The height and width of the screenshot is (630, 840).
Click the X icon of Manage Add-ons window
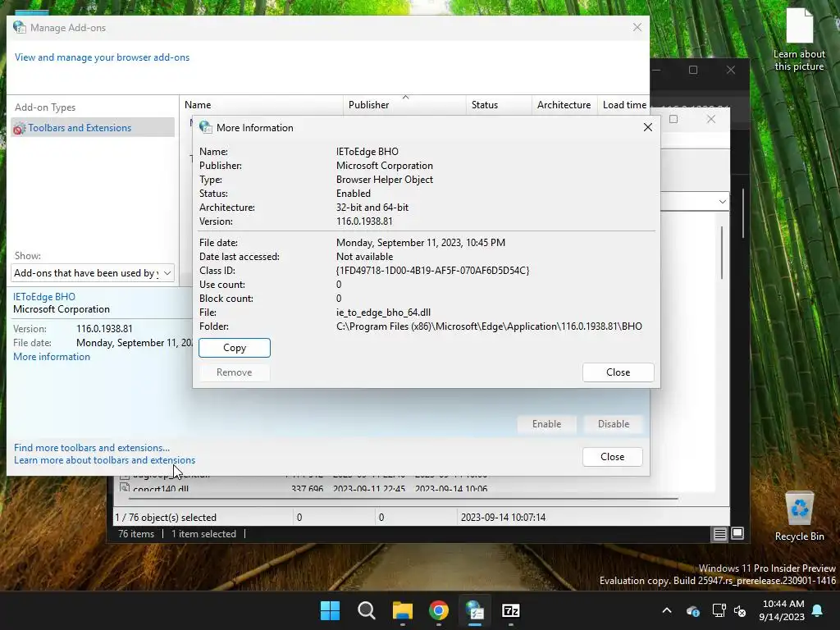(x=637, y=27)
